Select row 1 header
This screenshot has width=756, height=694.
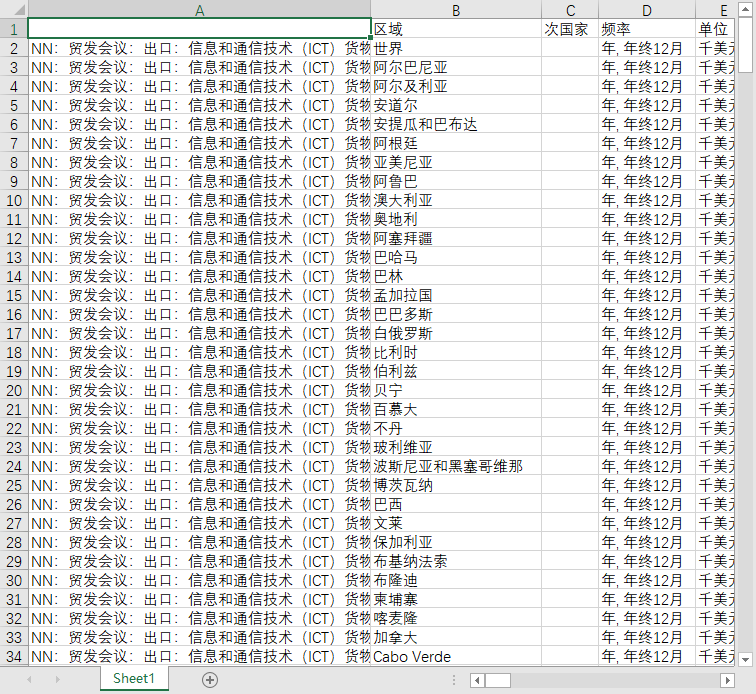(x=14, y=29)
